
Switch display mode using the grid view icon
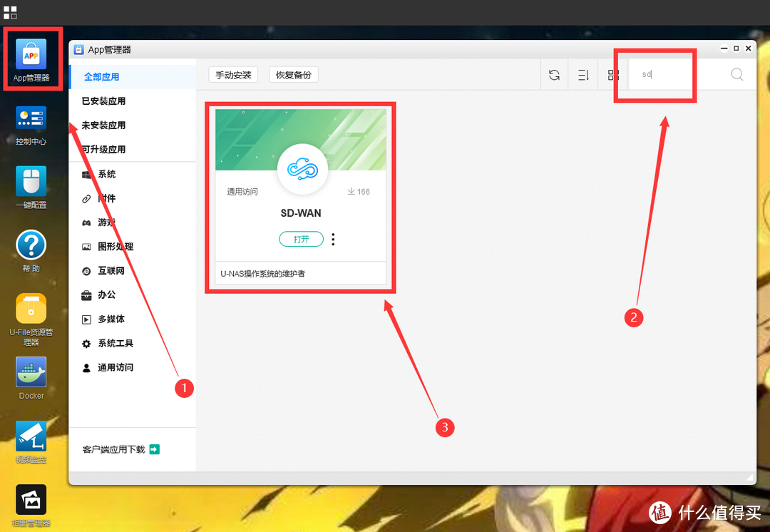(x=612, y=74)
